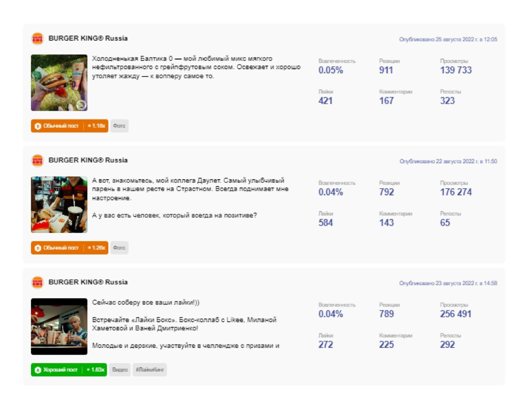Open the thumbnail of the employee Daulet photo
The height and width of the screenshot is (411, 532).
pos(59,205)
